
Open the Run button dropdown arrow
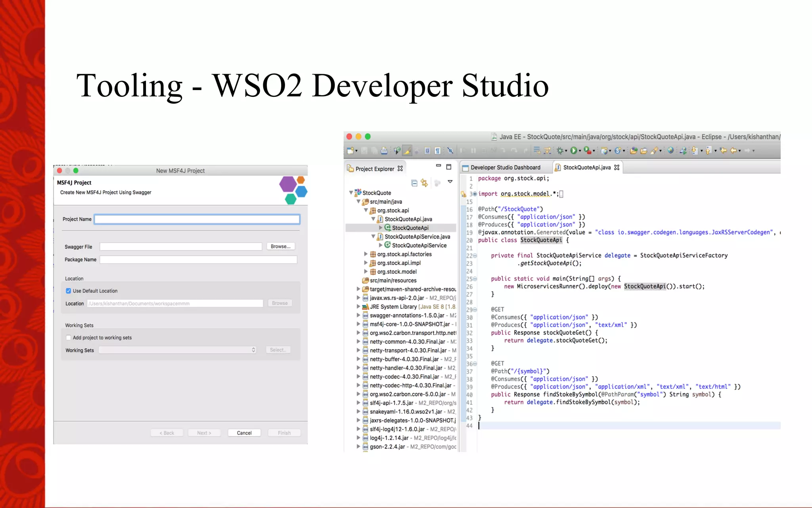coord(580,151)
